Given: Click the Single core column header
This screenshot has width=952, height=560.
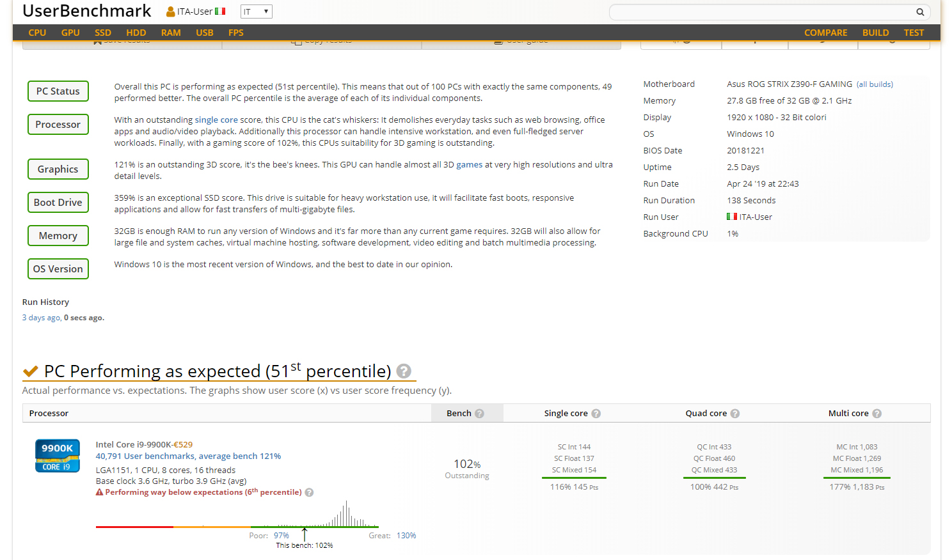Looking at the screenshot, I should 566,414.
